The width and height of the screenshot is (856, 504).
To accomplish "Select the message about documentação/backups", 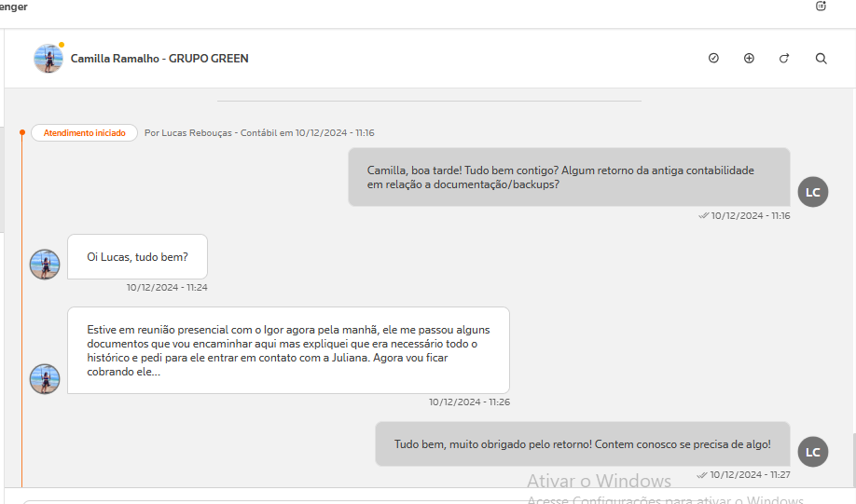I will click(x=569, y=177).
